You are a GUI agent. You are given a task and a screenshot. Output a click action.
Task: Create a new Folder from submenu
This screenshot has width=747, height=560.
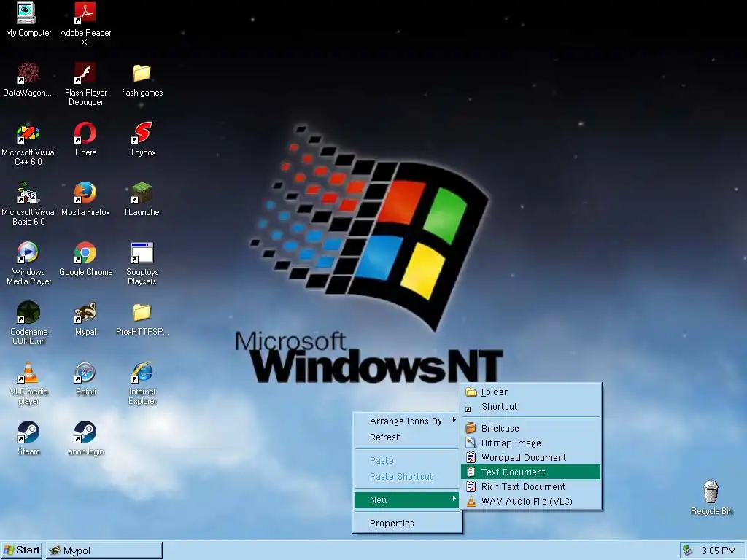(531, 392)
